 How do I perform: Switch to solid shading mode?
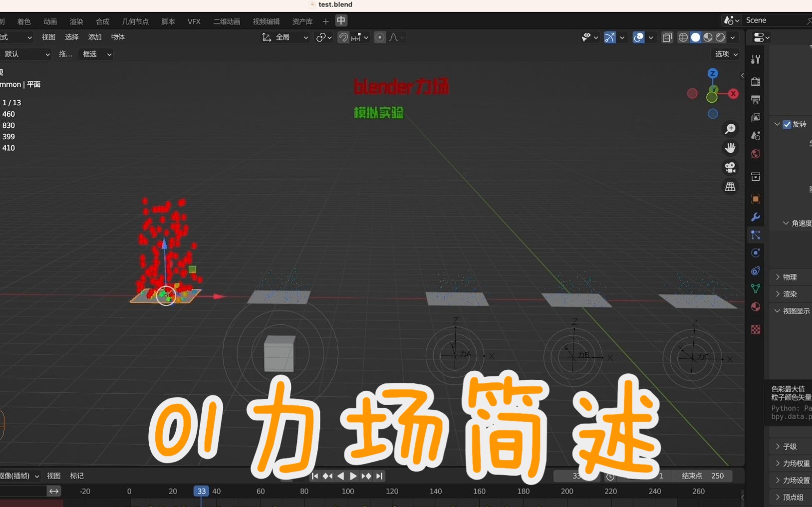[696, 37]
